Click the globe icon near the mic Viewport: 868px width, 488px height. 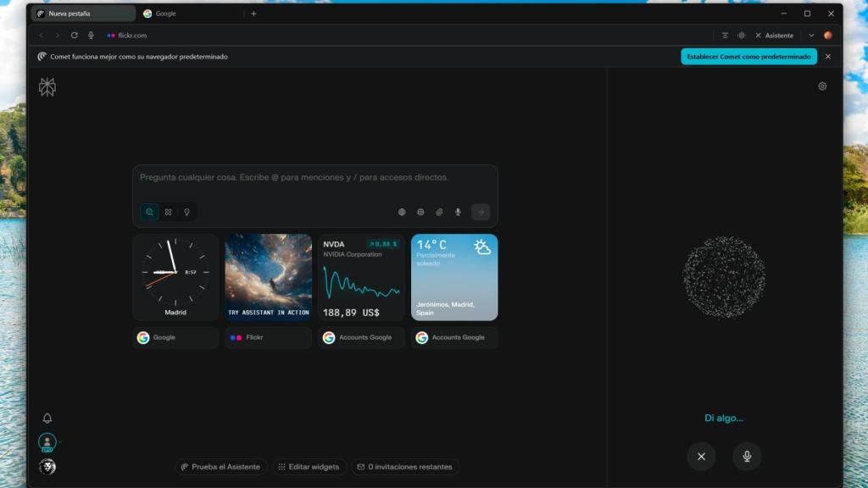402,212
